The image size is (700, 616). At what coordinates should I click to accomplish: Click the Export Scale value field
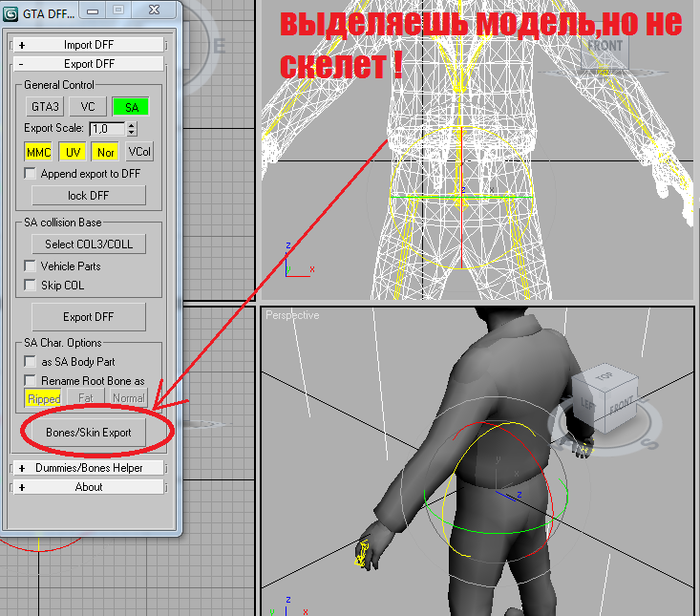coord(107,129)
